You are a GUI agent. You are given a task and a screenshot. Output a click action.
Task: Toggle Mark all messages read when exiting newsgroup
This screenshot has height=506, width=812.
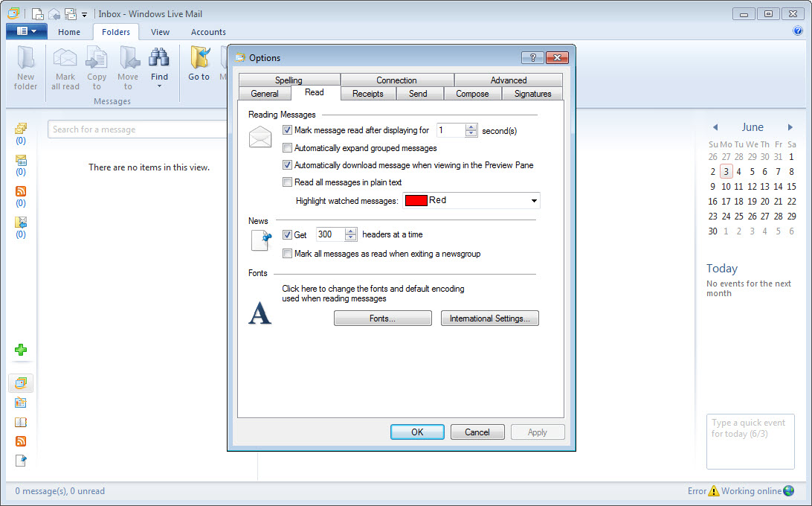288,254
